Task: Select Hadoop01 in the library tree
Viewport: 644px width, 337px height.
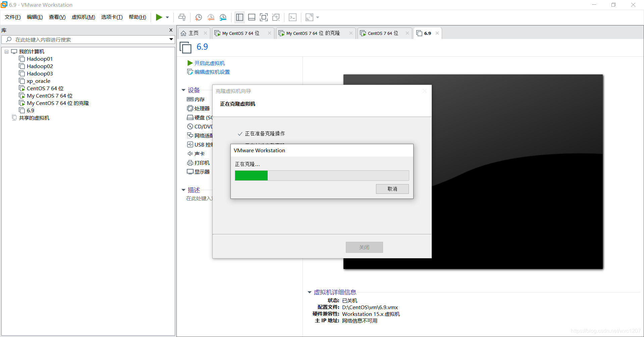Action: pos(40,59)
